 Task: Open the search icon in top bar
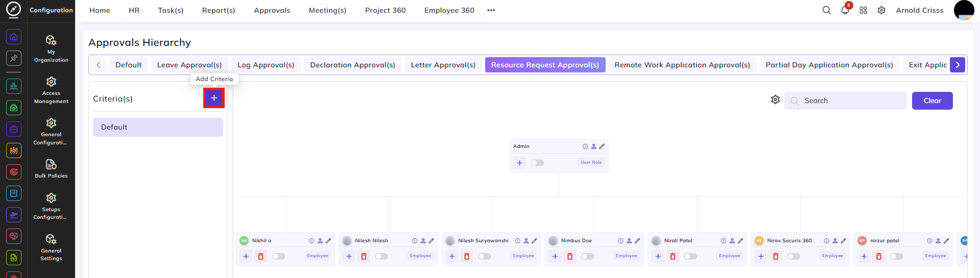(826, 10)
